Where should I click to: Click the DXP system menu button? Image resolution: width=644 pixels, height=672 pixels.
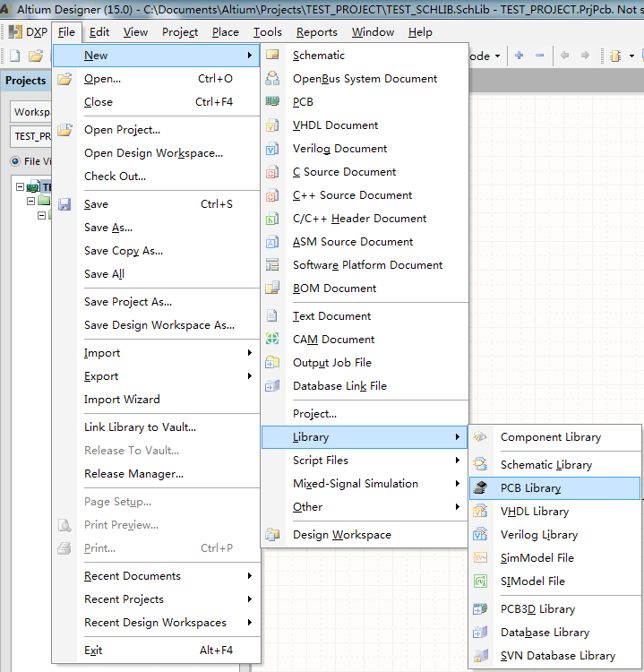[x=29, y=32]
